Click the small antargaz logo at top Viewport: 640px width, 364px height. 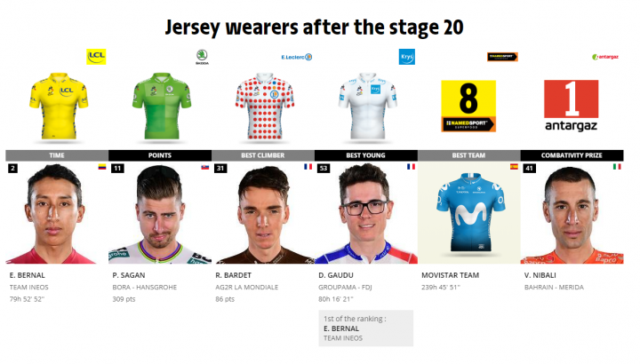point(605,57)
